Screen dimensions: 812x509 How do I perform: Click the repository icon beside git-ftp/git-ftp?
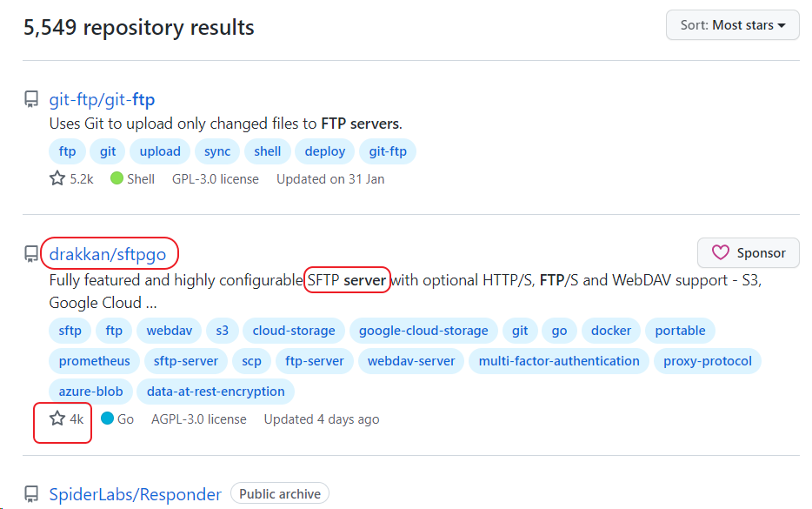pyautogui.click(x=30, y=99)
